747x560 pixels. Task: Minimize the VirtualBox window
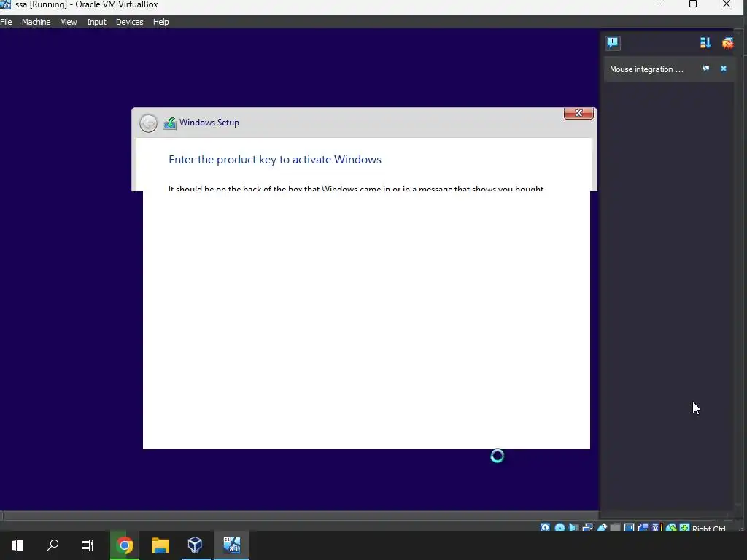coord(660,4)
